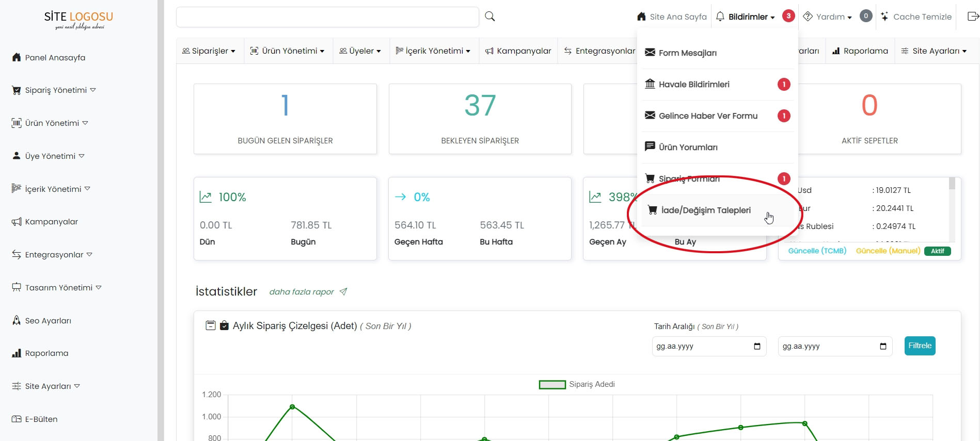Select Sipariş Formları in notifications menu
This screenshot has width=980, height=441.
[718, 178]
